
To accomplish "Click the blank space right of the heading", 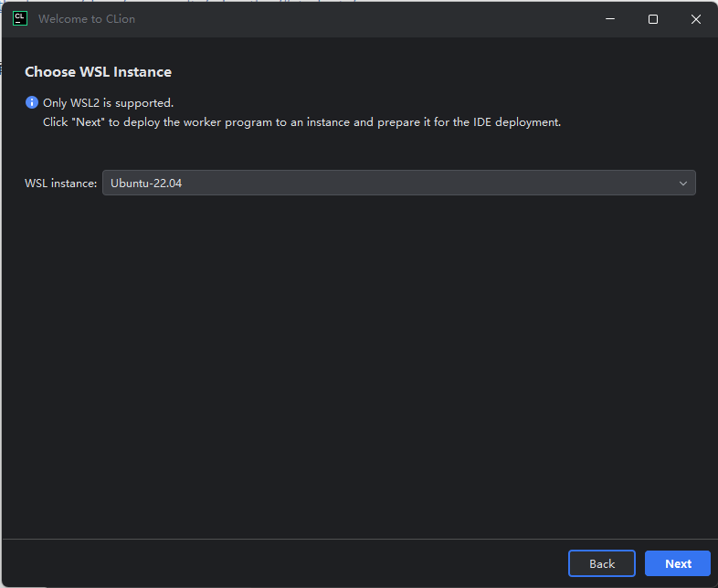I will pyautogui.click(x=438, y=72).
